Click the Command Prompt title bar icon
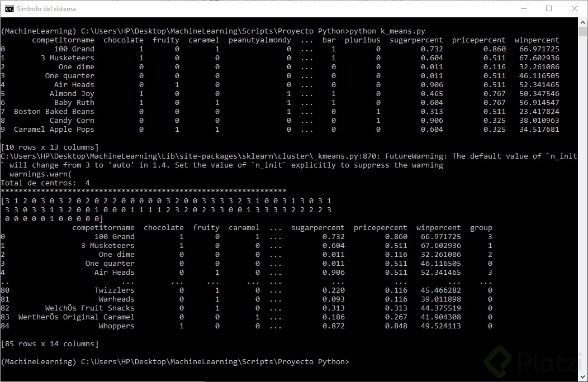The height and width of the screenshot is (382, 588). [x=10, y=8]
